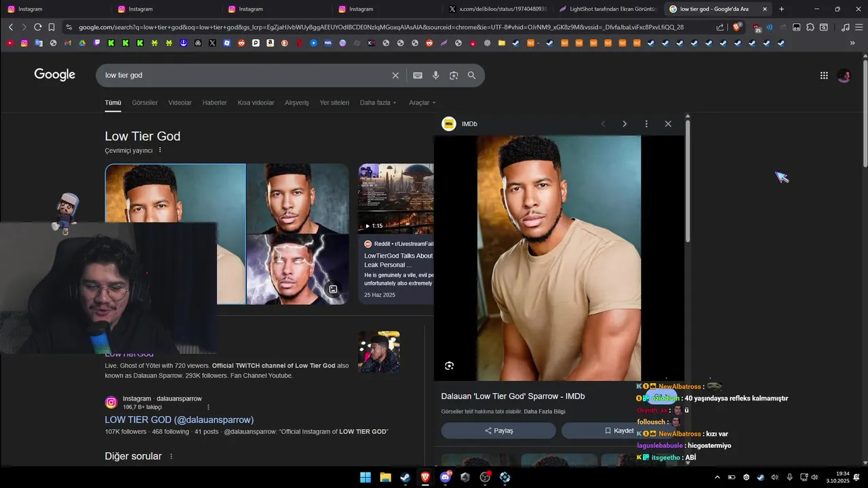Open the on-screen keyboard in search box
Screen dimensions: 868x488
tap(418, 75)
